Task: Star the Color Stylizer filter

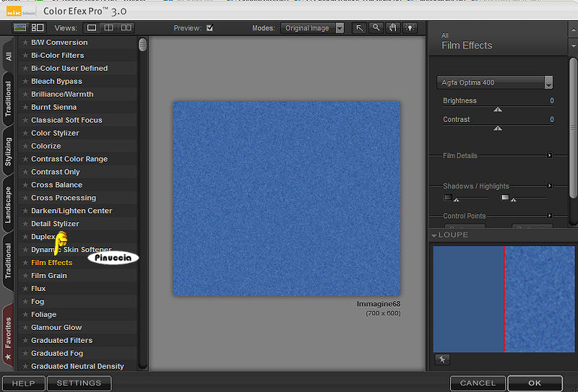Action: point(25,133)
